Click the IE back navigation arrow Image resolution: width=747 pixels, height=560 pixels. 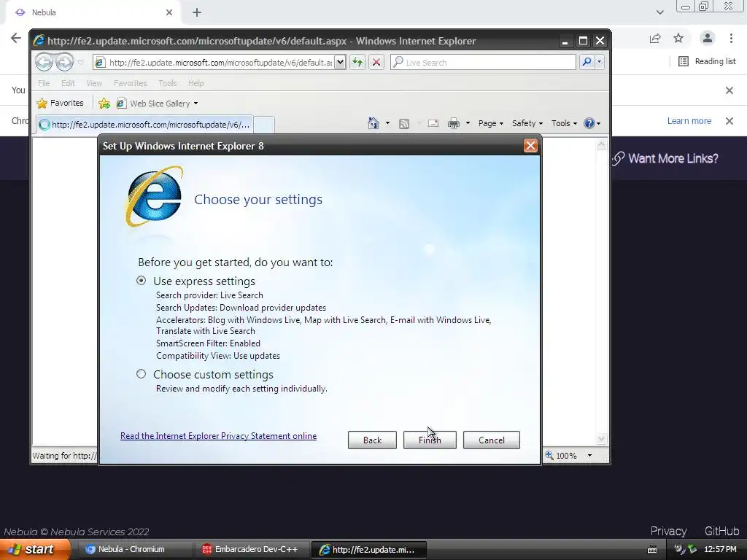tap(44, 62)
